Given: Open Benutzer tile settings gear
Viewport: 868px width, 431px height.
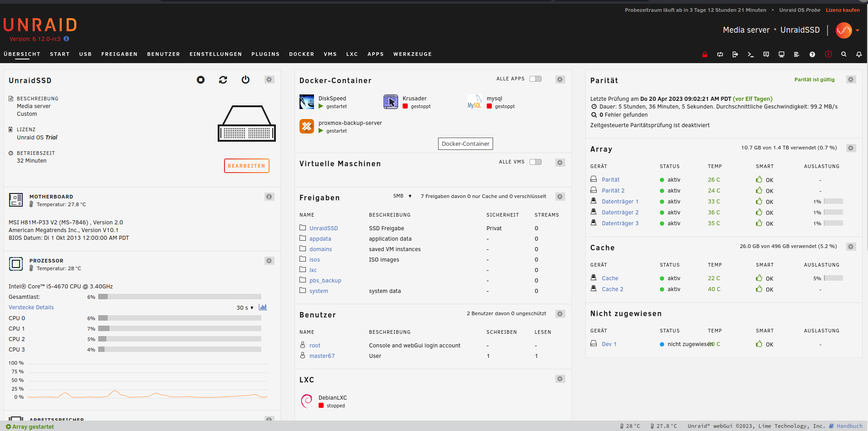Looking at the screenshot, I should pyautogui.click(x=560, y=314).
